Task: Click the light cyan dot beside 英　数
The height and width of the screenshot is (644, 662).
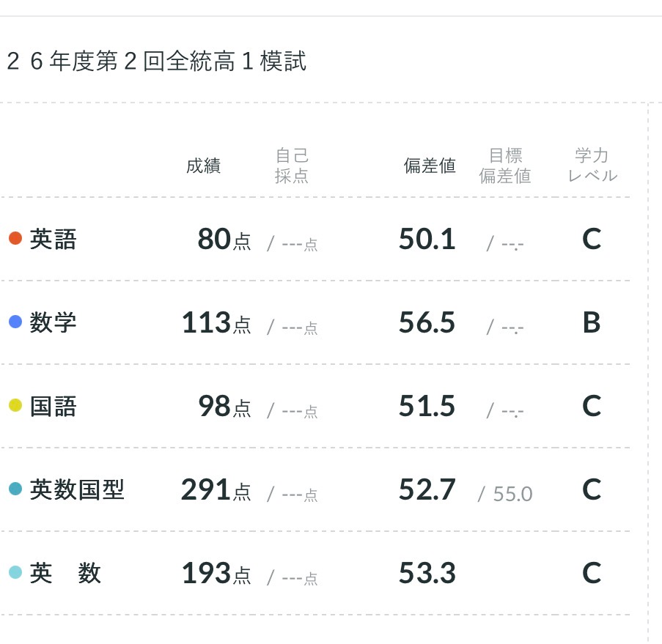Action: pyautogui.click(x=15, y=572)
